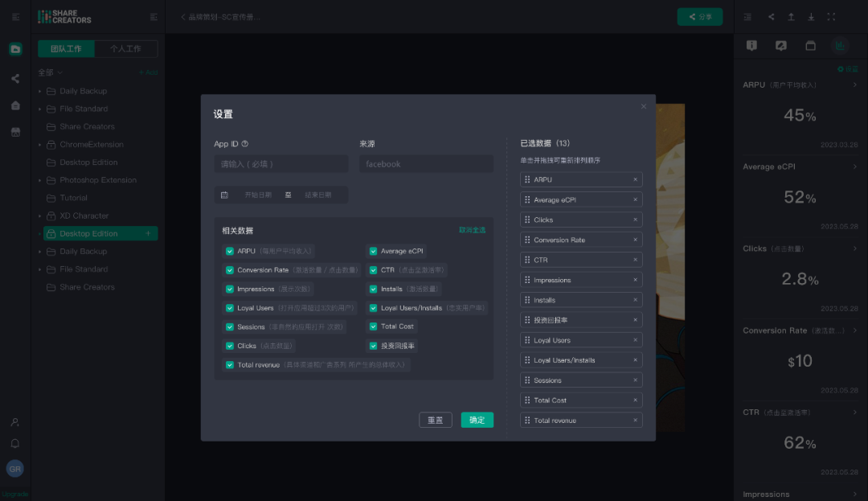Expand the ARPU panel chevron
Viewport: 868px width, 501px height.
click(x=854, y=84)
